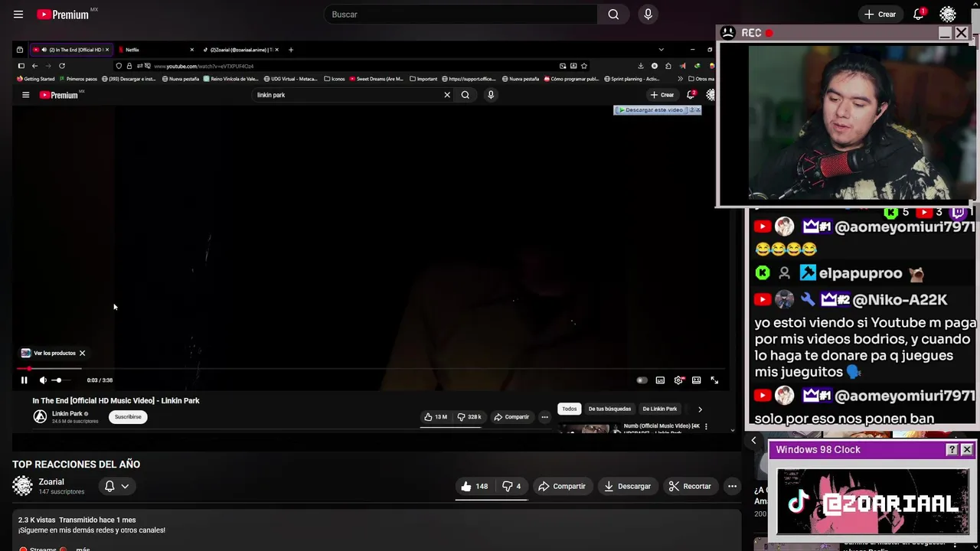This screenshot has height=551, width=980.
Task: Open the Important bookmarks folder
Action: tap(423, 79)
